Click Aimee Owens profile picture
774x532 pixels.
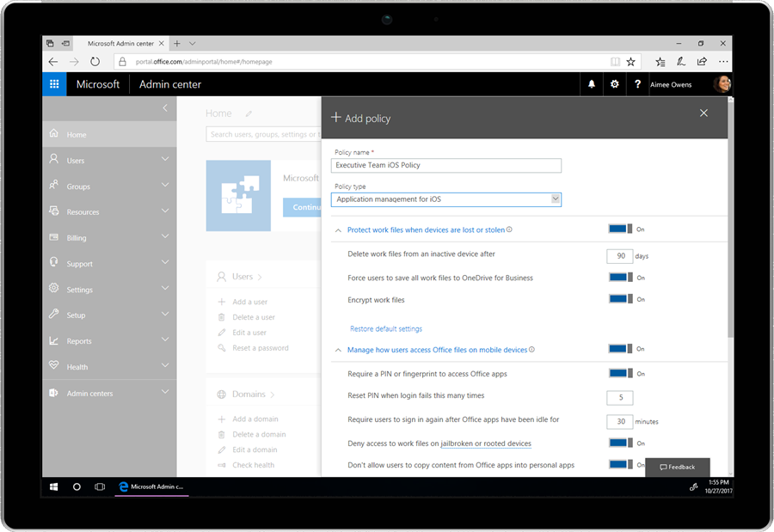(721, 84)
